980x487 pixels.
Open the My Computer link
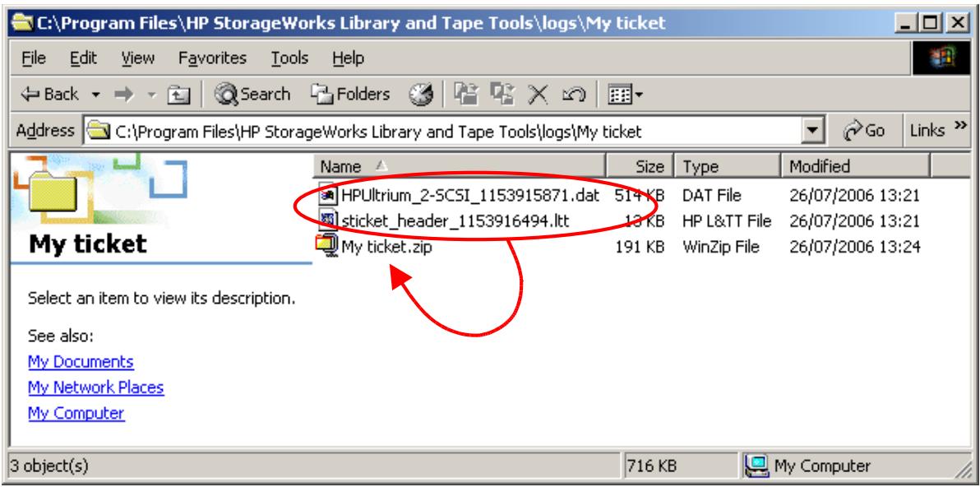(76, 413)
